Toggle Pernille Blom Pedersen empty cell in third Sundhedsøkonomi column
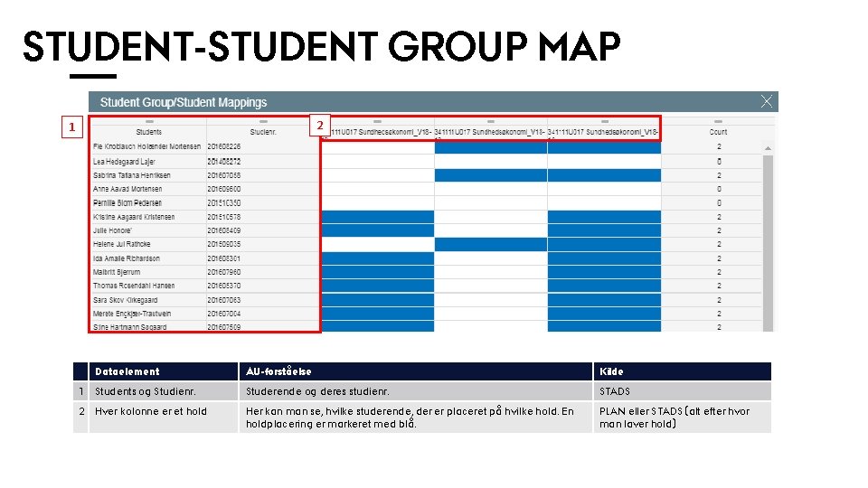 point(604,203)
